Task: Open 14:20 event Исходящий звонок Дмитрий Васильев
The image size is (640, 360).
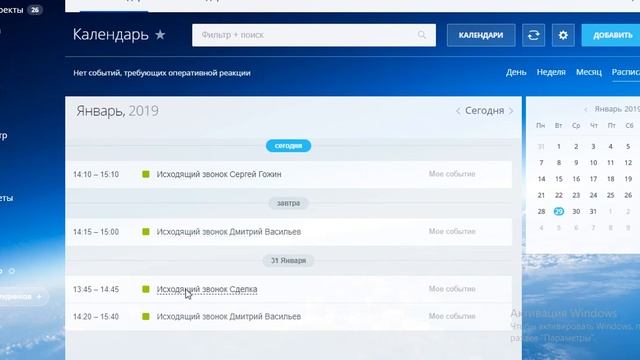Action: click(x=229, y=316)
